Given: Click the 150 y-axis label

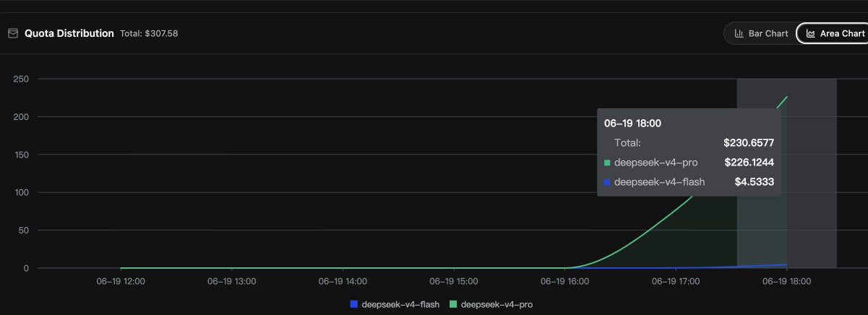Looking at the screenshot, I should tap(20, 155).
